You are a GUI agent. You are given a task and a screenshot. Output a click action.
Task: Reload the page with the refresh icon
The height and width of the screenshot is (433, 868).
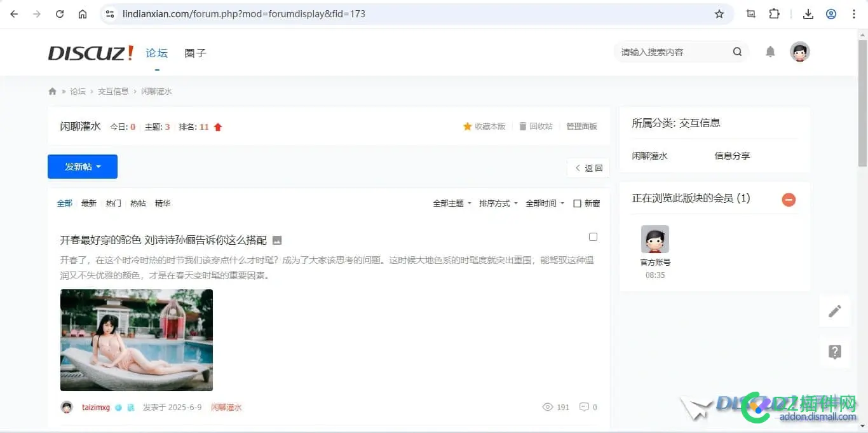(60, 14)
